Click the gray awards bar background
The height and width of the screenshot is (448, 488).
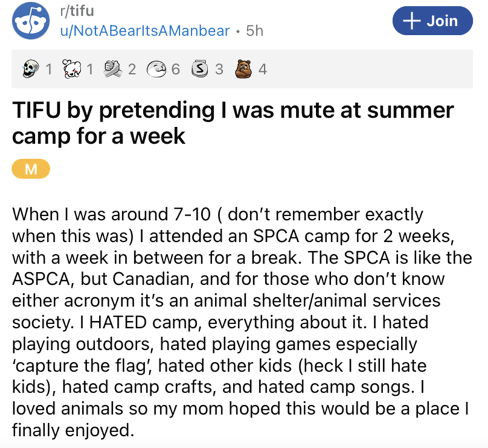[366, 69]
